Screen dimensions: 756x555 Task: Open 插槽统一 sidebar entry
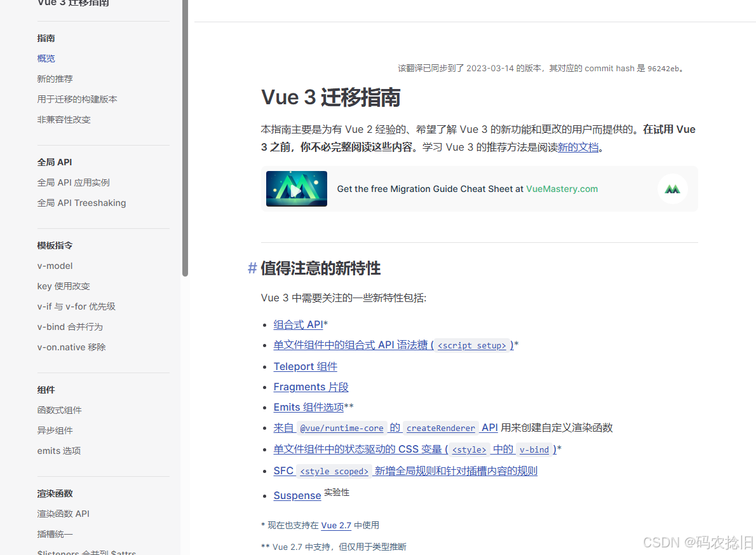click(x=55, y=534)
